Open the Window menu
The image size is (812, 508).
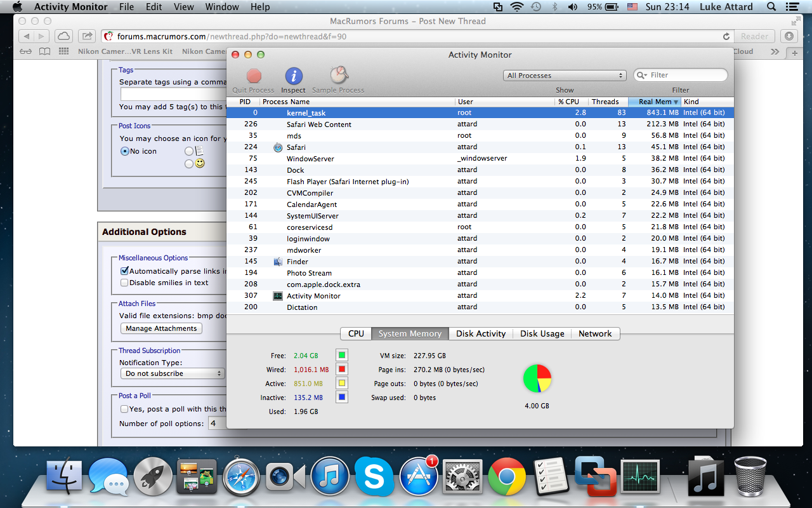tap(222, 7)
